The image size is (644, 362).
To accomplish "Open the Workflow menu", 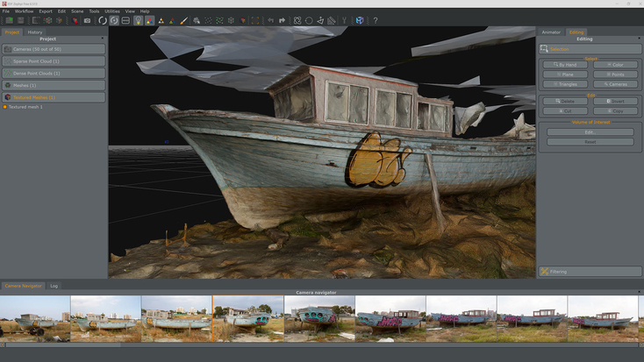I will point(24,11).
